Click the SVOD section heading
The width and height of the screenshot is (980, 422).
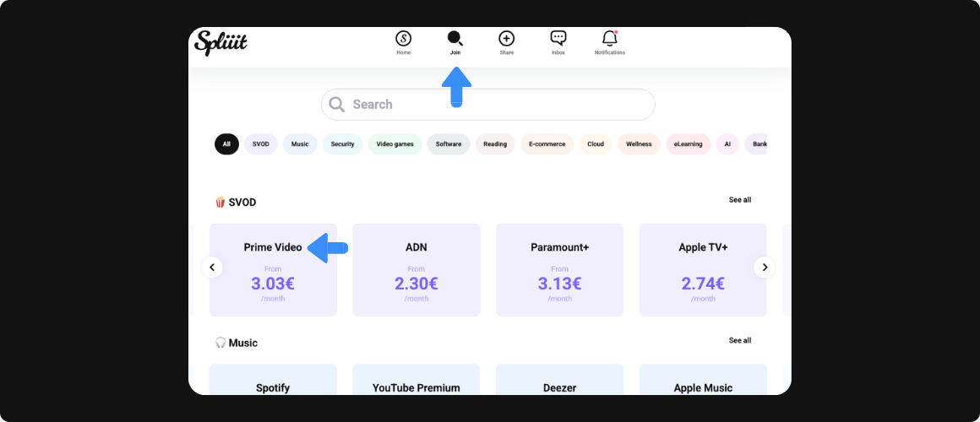point(236,203)
